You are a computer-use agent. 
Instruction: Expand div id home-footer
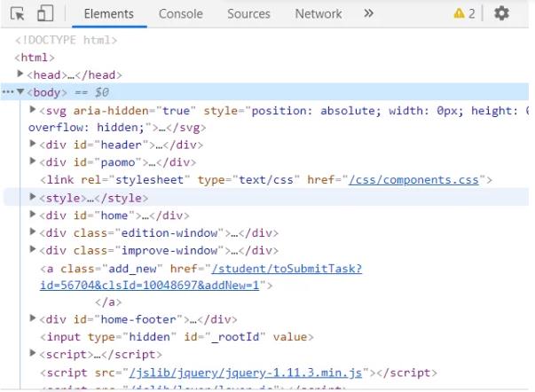33,318
